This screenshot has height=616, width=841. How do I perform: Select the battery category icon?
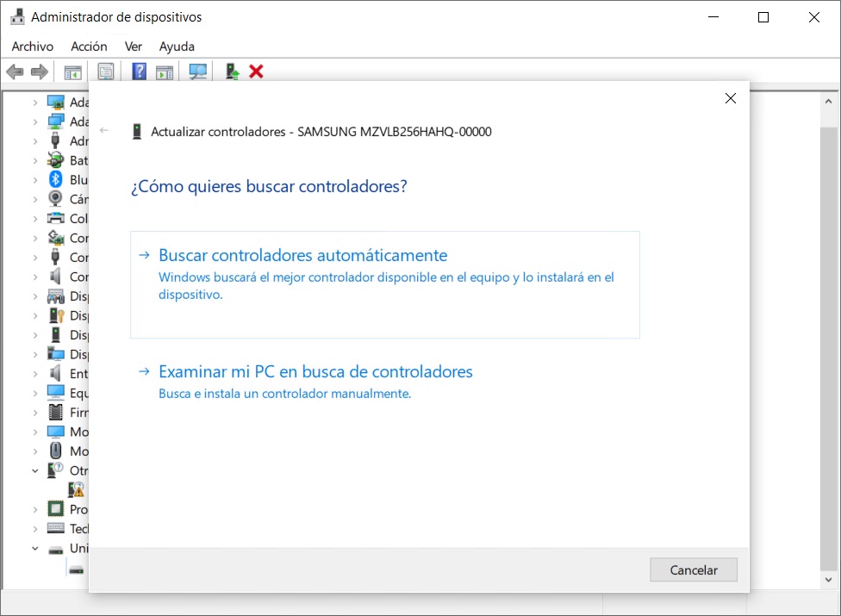pyautogui.click(x=55, y=159)
